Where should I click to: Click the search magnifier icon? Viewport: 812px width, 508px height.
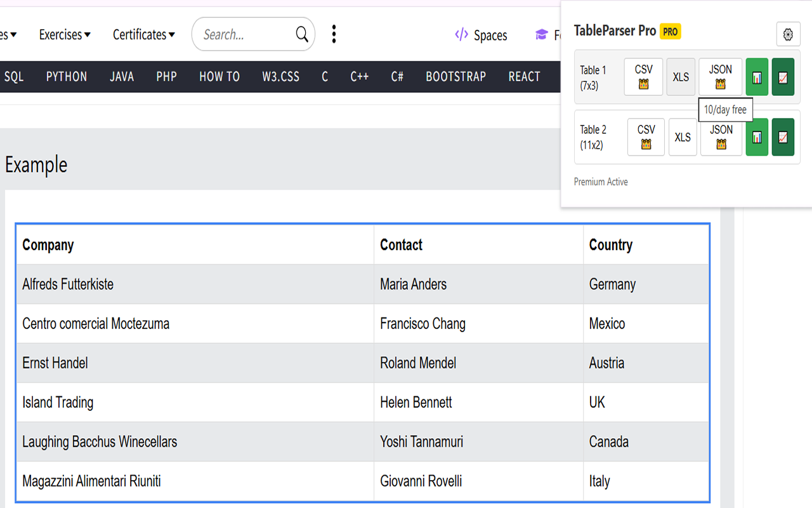point(301,34)
